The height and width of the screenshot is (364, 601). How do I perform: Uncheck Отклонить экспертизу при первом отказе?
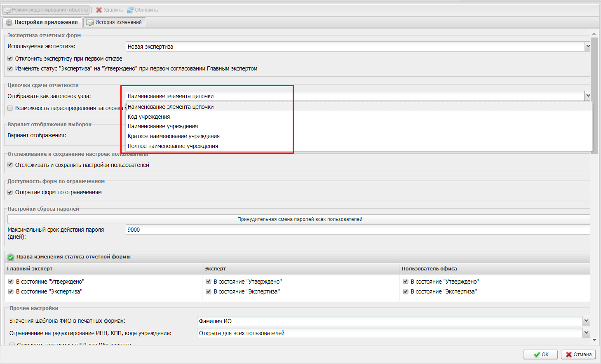(x=10, y=59)
